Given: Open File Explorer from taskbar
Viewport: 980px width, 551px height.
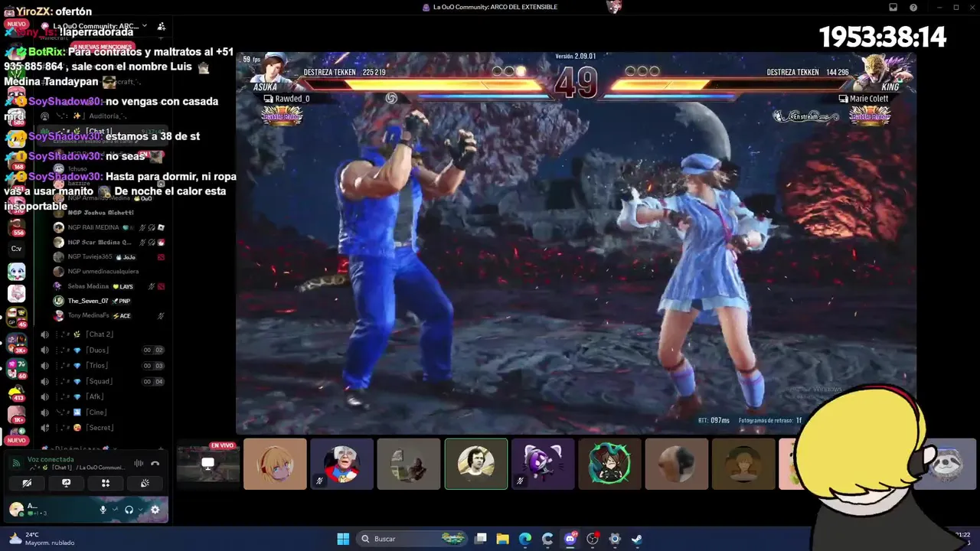Looking at the screenshot, I should click(503, 539).
